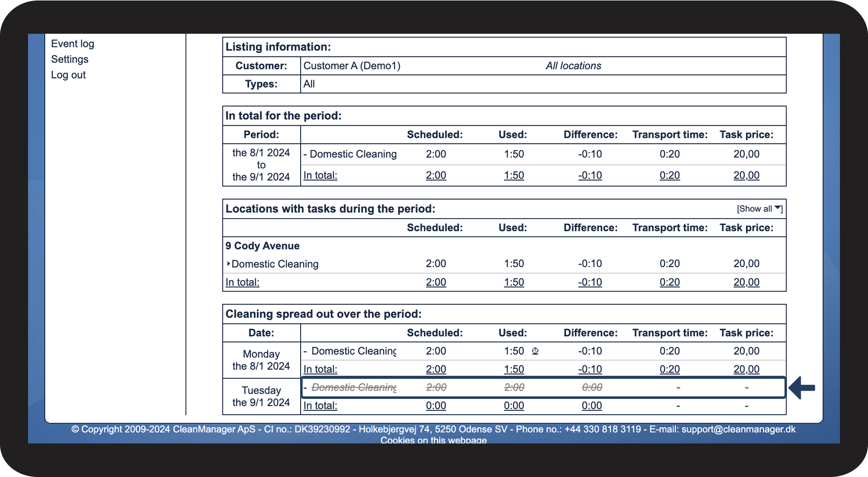Image resolution: width=868 pixels, height=477 pixels.
Task: Click 'In total:' in the period totals table
Action: [320, 175]
